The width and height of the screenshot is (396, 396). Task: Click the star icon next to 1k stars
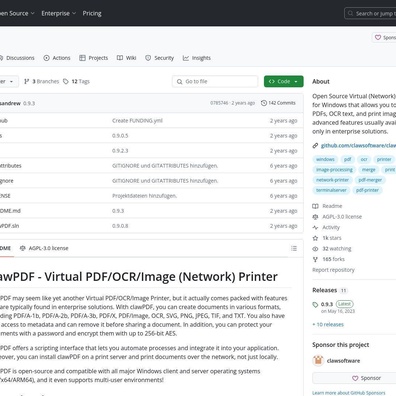(315, 238)
